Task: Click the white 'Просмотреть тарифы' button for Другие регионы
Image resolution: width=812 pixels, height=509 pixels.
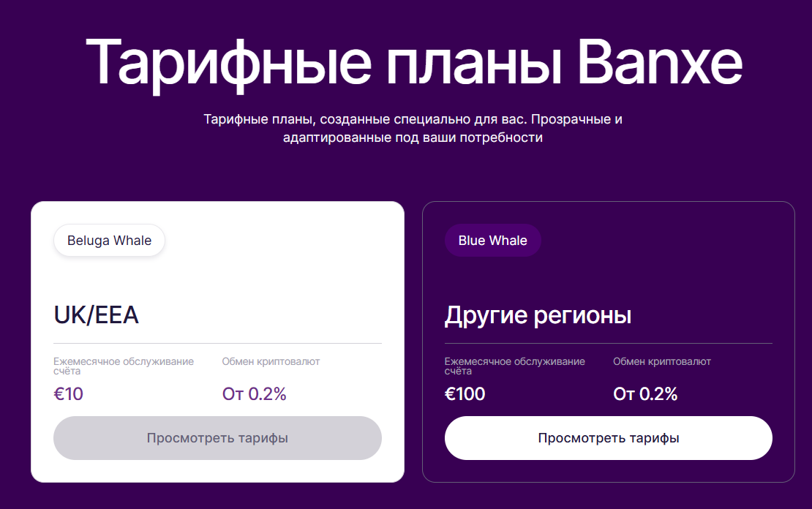Action: (x=608, y=438)
